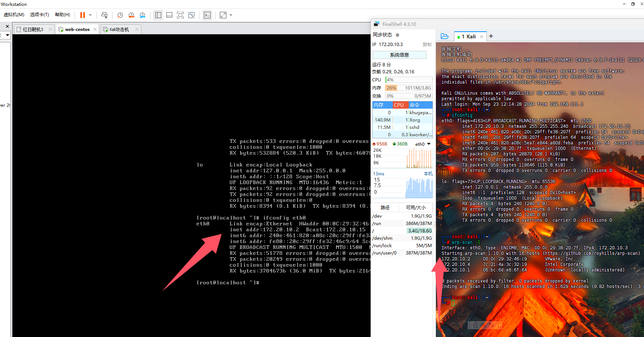Revert to snapshot using the orange arrow clock icon
Viewport: 644px width, 337px height.
131,15
